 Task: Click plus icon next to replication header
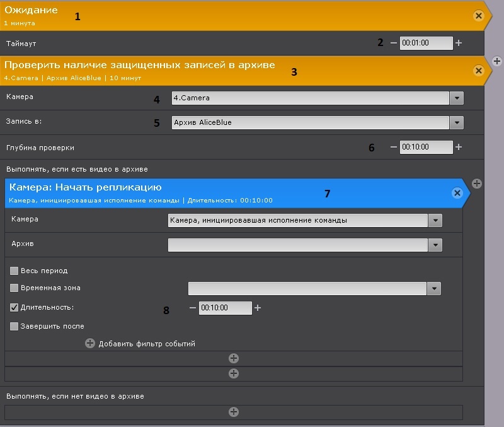point(477,184)
